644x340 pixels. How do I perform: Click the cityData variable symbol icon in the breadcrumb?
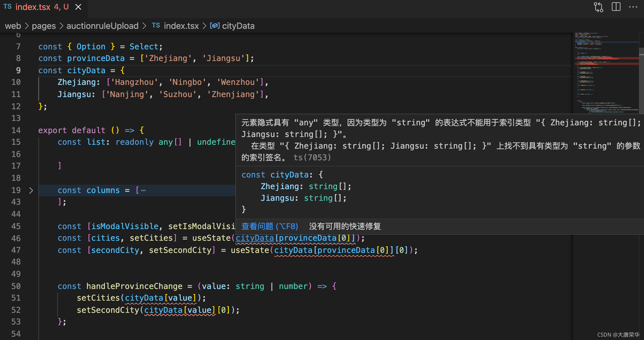tap(215, 26)
